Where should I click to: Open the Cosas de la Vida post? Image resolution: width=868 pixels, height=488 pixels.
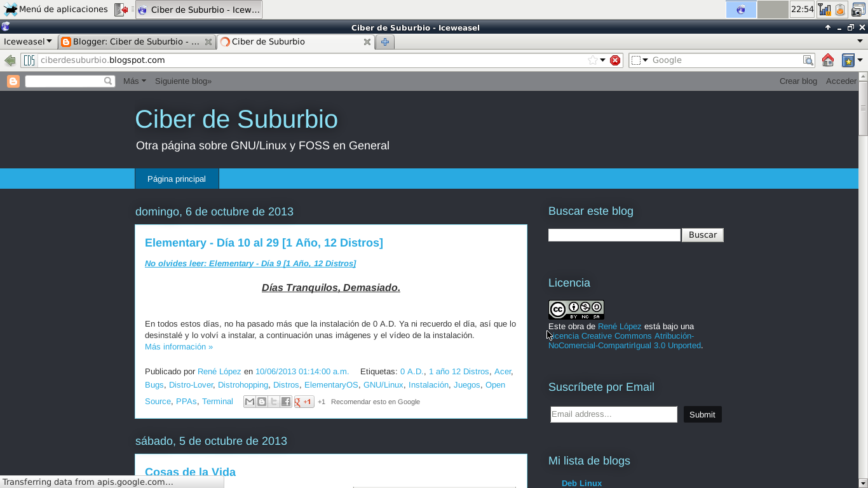pos(190,472)
